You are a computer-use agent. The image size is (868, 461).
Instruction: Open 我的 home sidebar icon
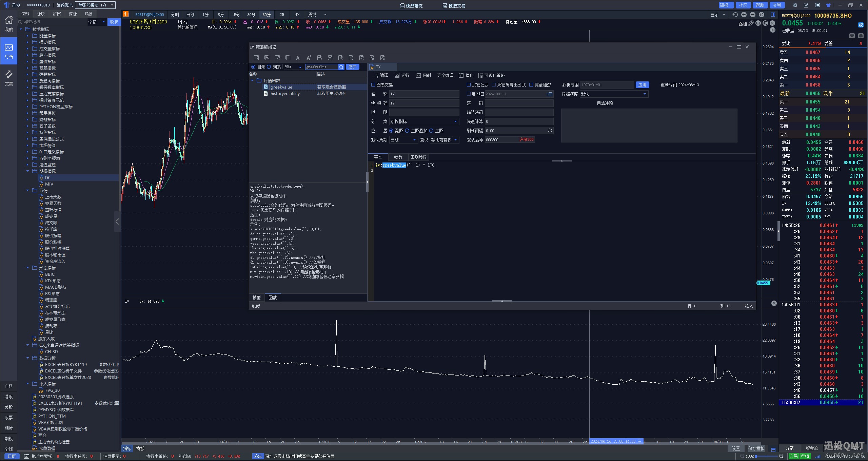[x=9, y=24]
